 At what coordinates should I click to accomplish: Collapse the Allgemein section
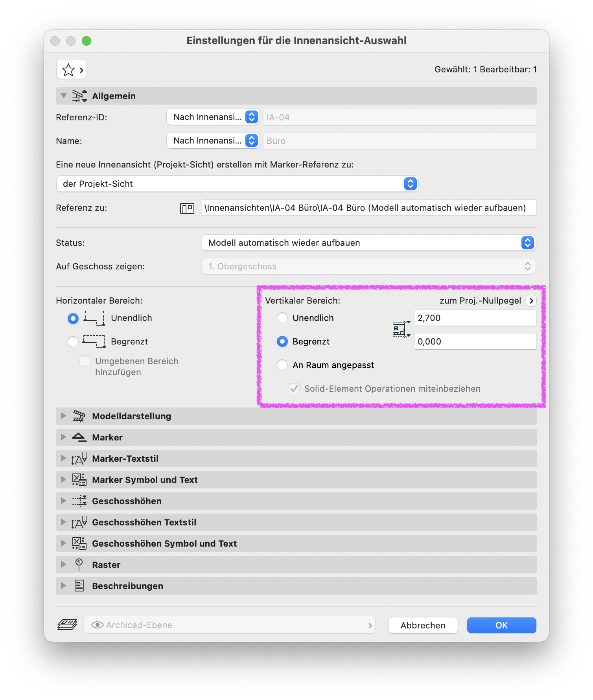tap(64, 96)
